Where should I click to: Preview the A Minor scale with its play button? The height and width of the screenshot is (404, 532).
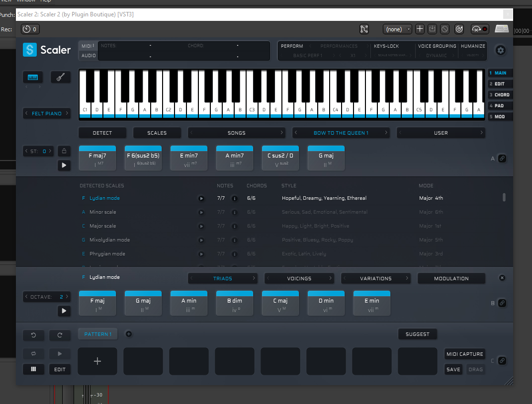coord(201,212)
